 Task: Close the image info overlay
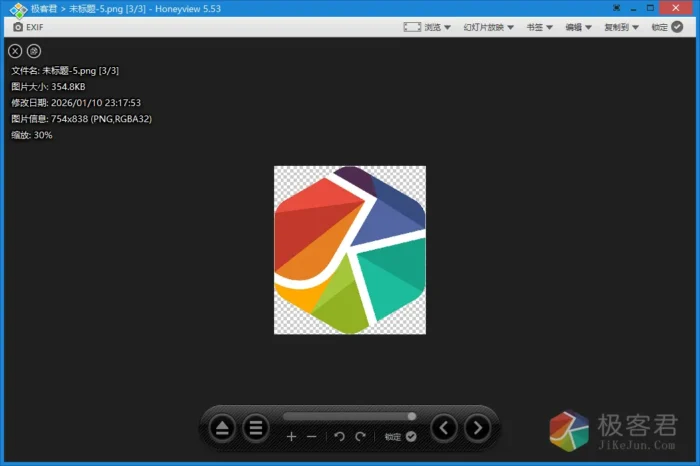[15, 50]
